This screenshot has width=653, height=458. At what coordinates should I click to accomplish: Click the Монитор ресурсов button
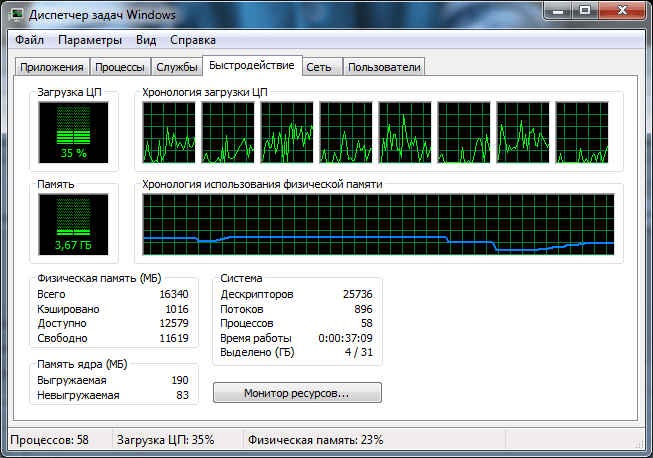[x=297, y=393]
